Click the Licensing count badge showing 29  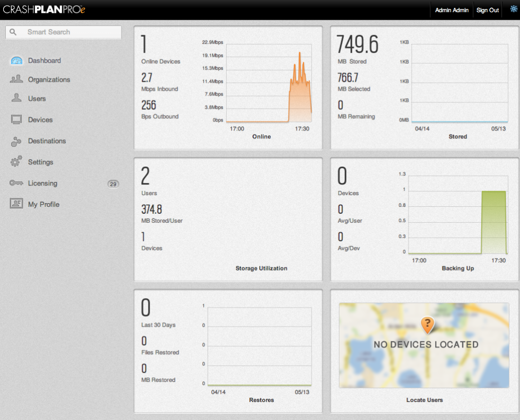pyautogui.click(x=114, y=183)
